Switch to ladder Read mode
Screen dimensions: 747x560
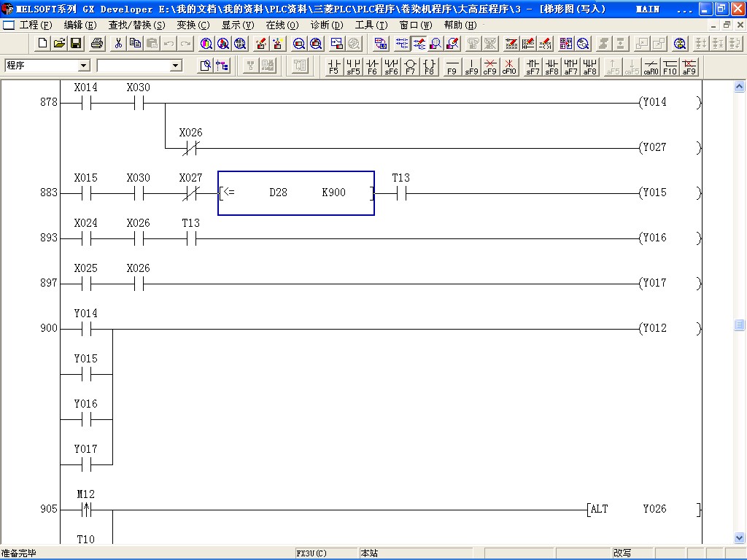pos(402,44)
